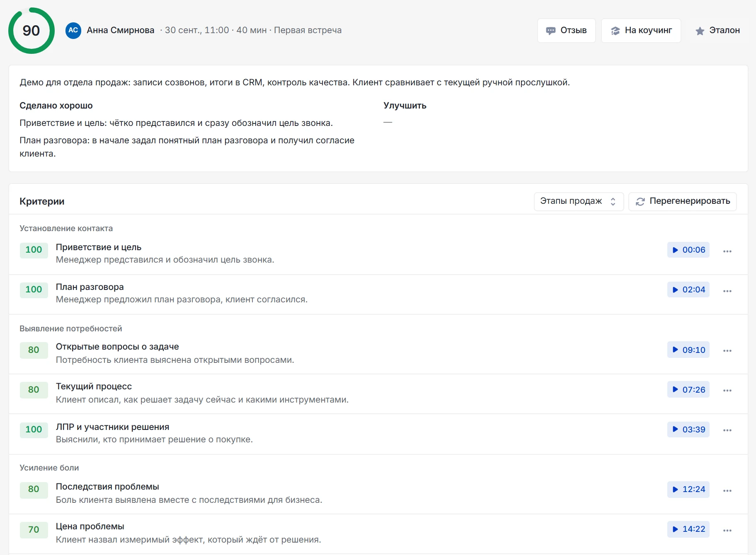Play recording at 00:06 timestamp
Viewport: 756px width, 555px height.
[688, 250]
